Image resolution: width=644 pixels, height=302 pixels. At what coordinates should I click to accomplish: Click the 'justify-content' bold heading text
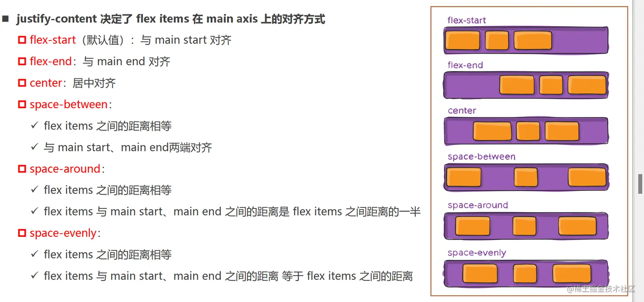point(57,19)
